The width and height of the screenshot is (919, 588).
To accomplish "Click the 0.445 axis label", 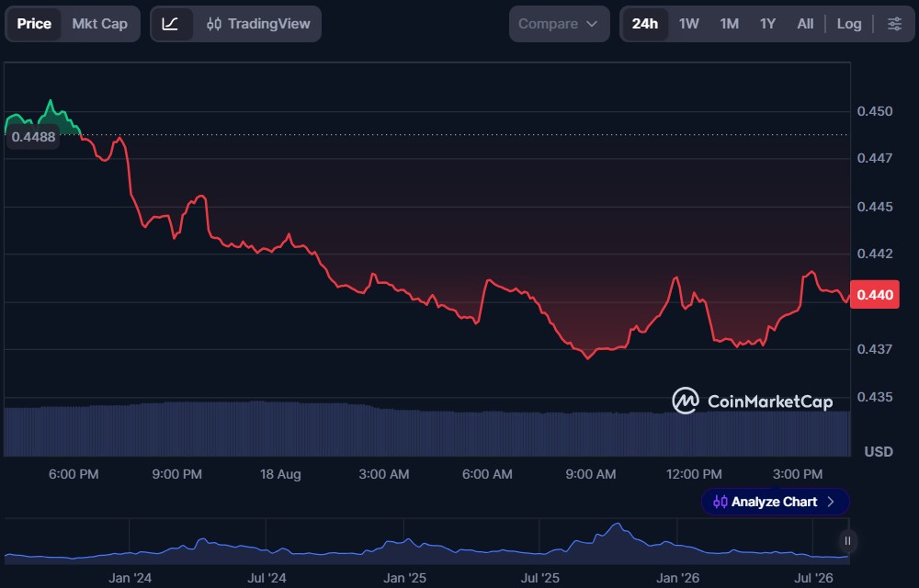I will point(875,207).
